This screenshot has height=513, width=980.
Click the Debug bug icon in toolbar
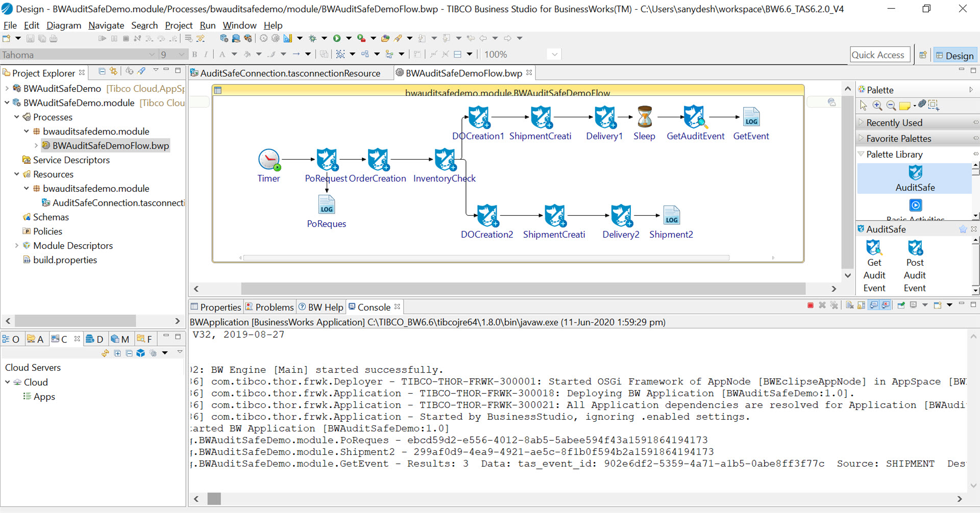(312, 38)
